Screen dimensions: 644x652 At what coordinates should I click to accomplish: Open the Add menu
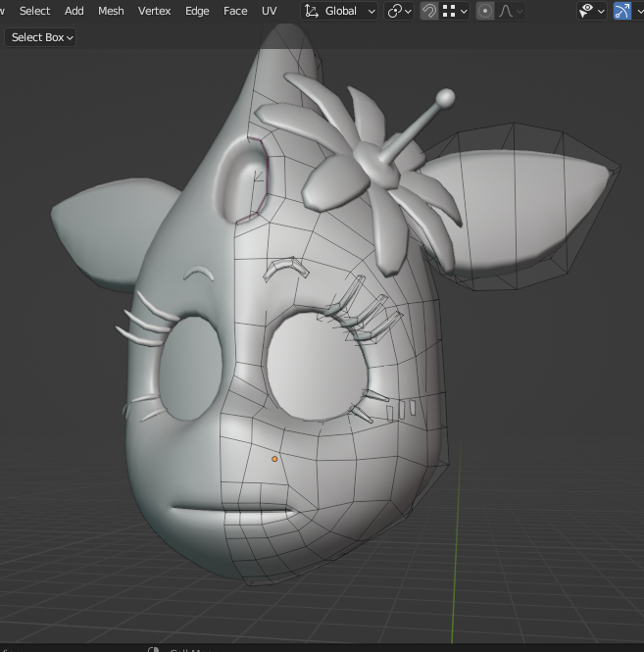[74, 11]
